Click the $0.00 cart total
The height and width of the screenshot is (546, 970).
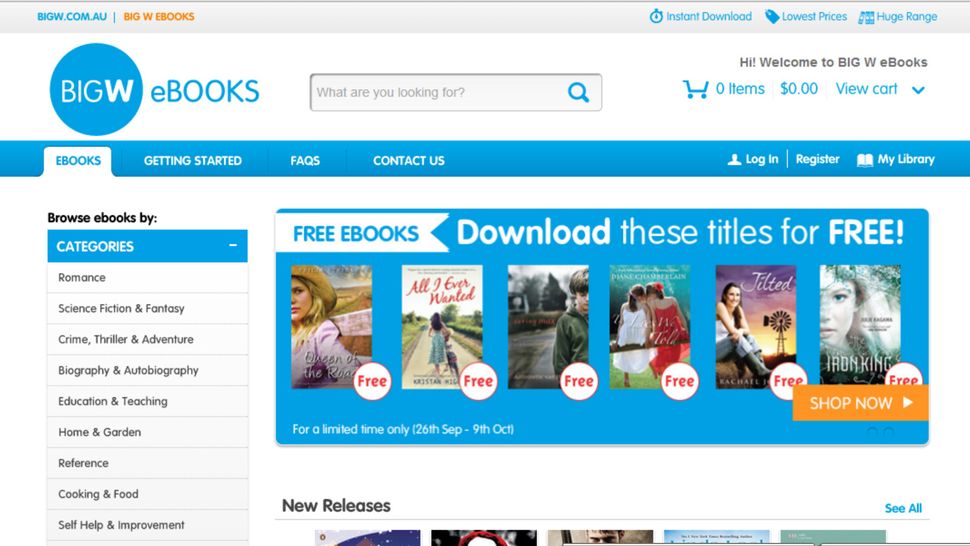click(799, 89)
